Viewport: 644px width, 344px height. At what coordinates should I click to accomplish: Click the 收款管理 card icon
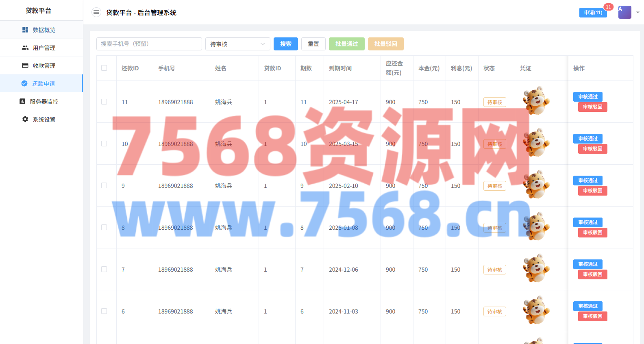pos(25,65)
